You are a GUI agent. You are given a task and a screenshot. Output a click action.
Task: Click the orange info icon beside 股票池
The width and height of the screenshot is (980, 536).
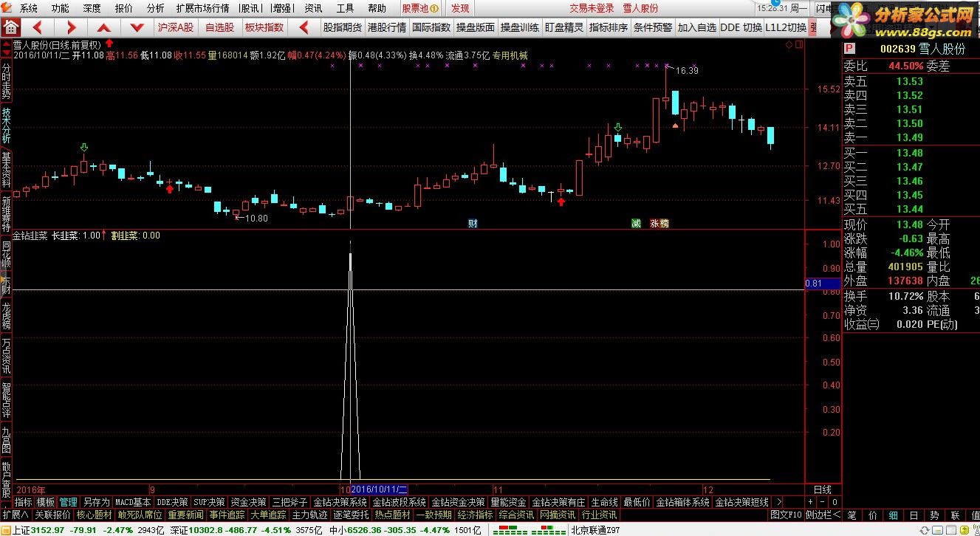(434, 8)
